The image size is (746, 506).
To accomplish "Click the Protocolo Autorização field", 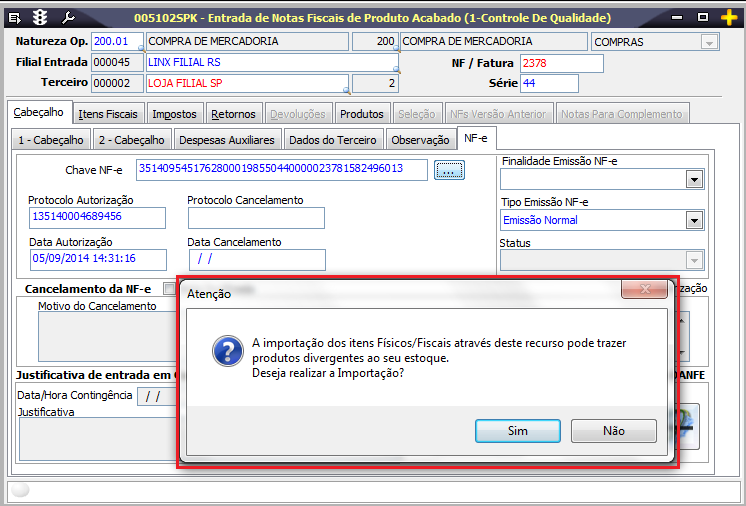I will [x=97, y=218].
